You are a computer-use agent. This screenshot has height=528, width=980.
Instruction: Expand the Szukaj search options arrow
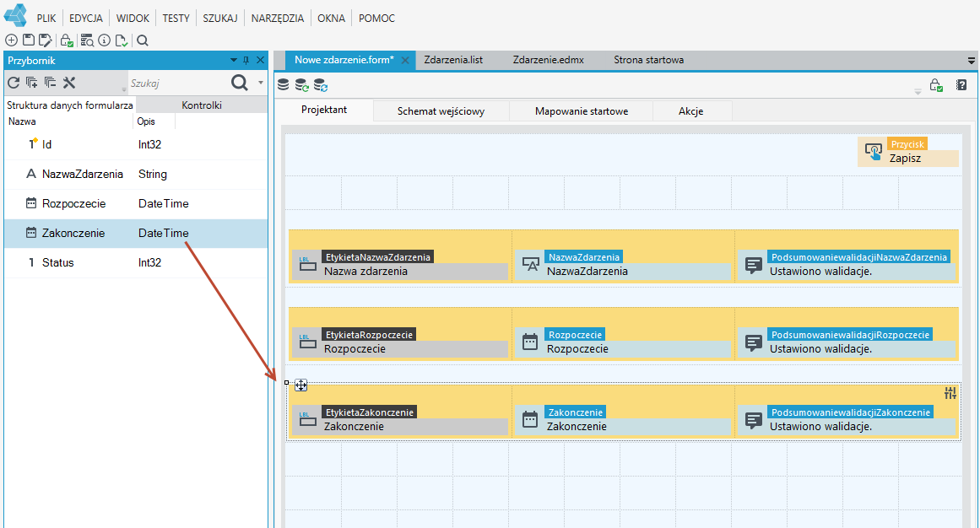261,83
